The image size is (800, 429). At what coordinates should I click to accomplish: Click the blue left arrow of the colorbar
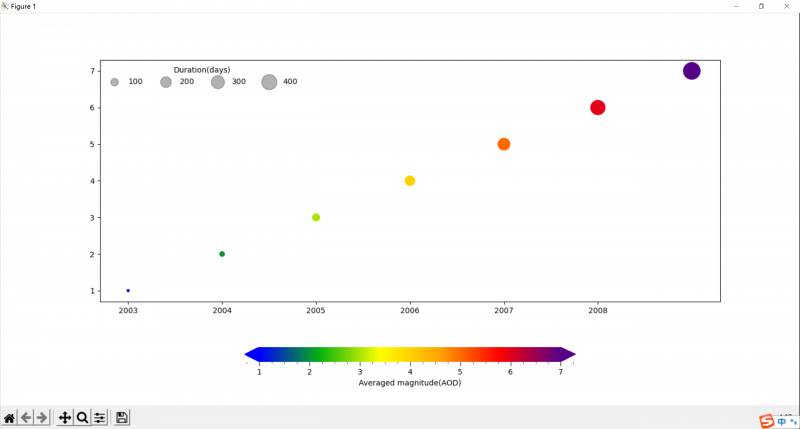pos(251,354)
